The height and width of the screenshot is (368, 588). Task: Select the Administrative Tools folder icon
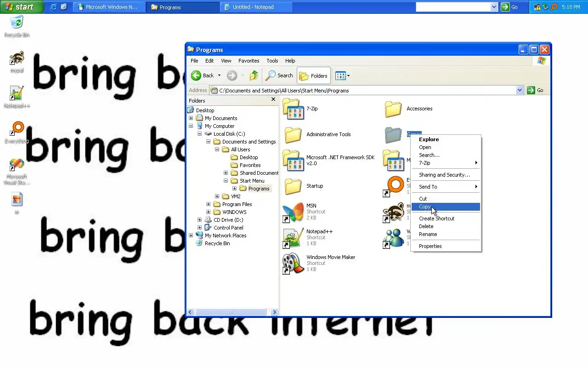click(293, 135)
